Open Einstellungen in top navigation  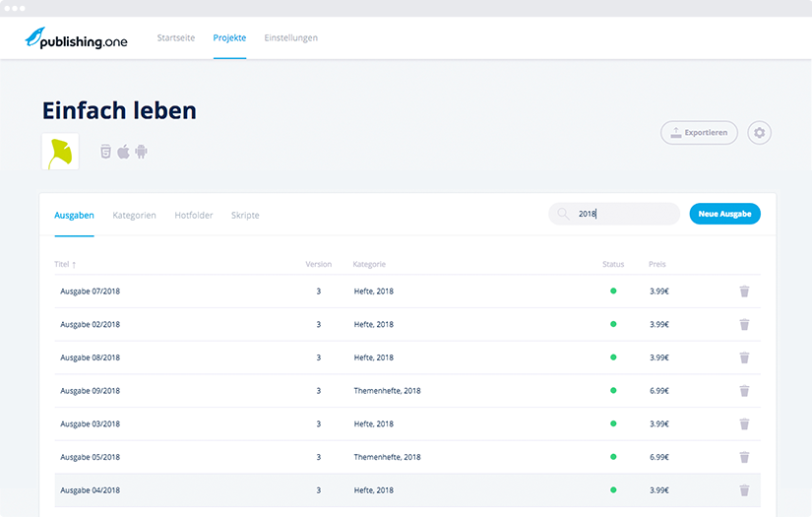(x=290, y=38)
